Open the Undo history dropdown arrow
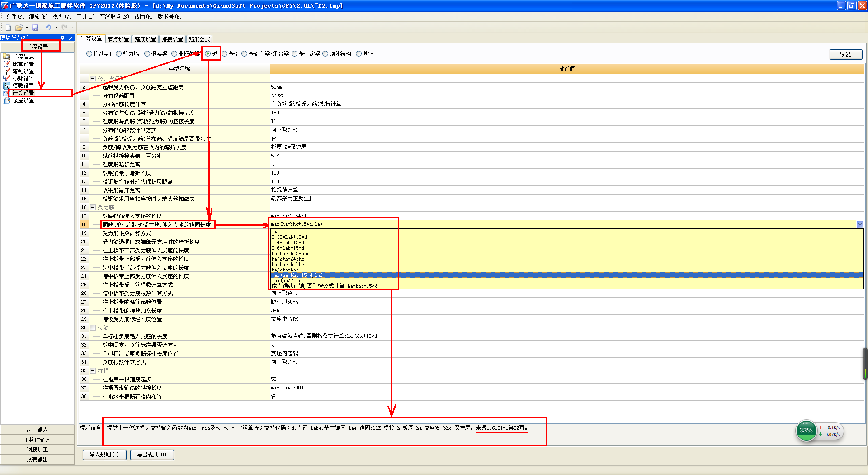The width and height of the screenshot is (868, 475). click(56, 28)
